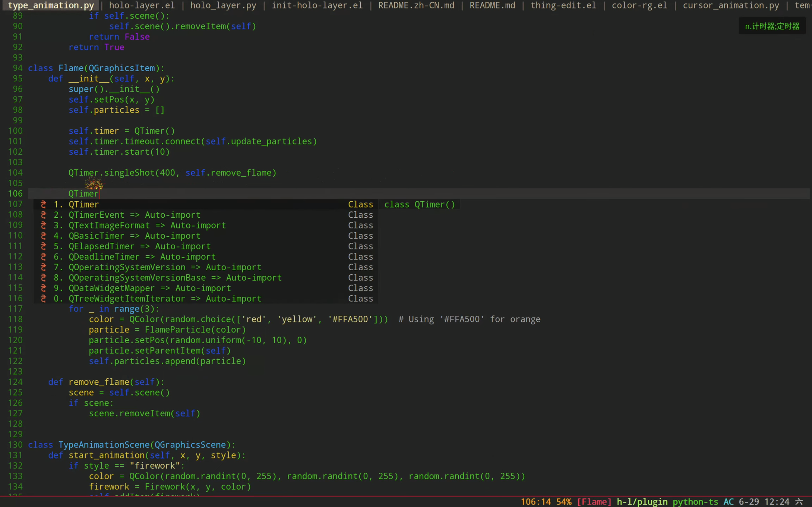This screenshot has width=812, height=507.
Task: Click the icon beside QElapsedTimer completion
Action: click(x=43, y=246)
